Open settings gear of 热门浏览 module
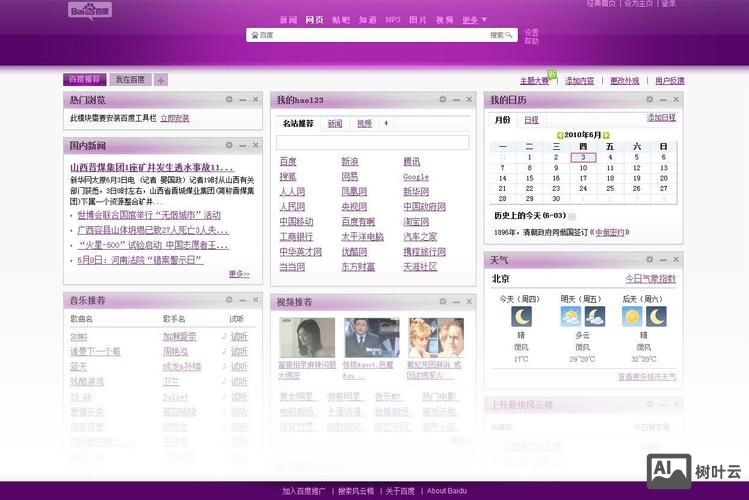This screenshot has width=749, height=500. pyautogui.click(x=229, y=99)
